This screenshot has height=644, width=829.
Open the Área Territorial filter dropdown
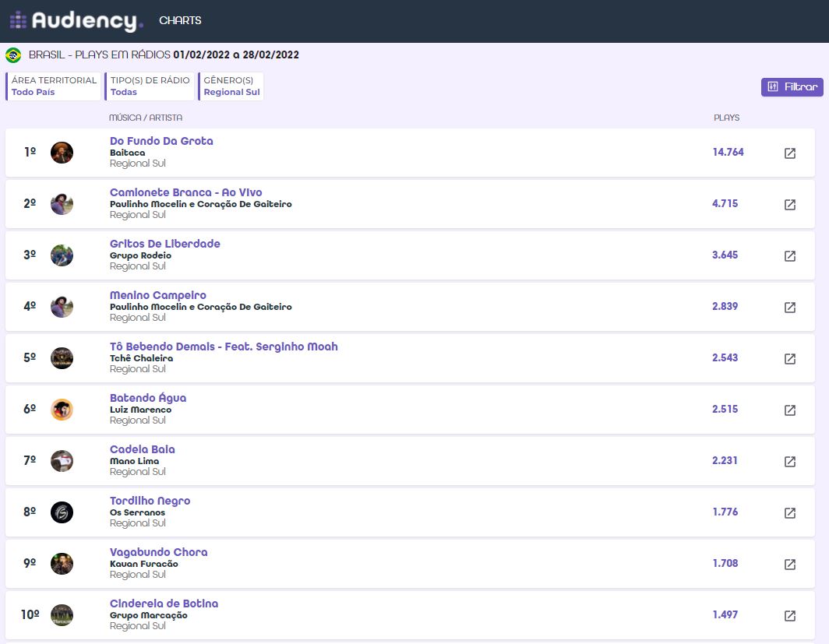pos(54,86)
